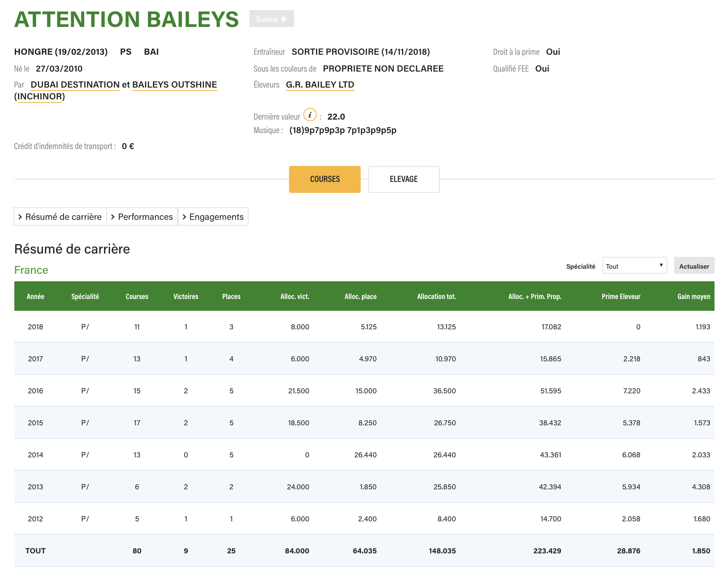Open the Dernière valeur info icon
The image size is (728, 582).
click(310, 115)
